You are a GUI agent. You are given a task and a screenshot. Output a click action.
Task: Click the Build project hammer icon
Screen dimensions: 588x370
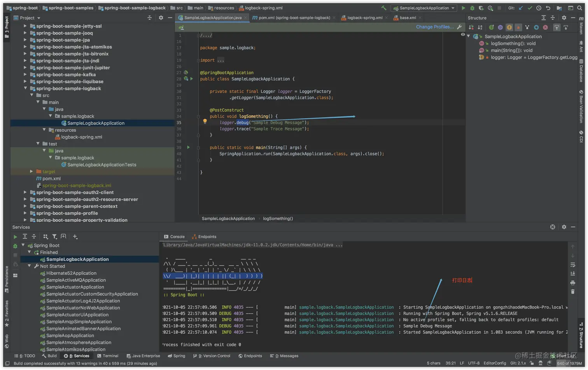tap(384, 8)
